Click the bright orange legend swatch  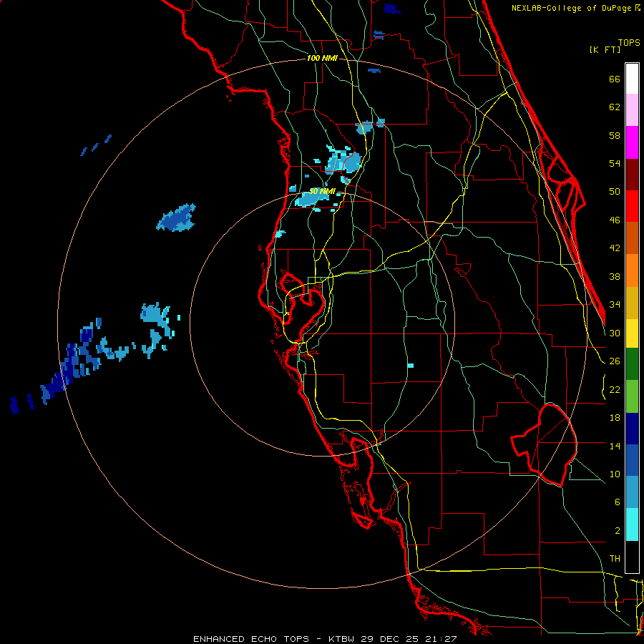[632, 270]
